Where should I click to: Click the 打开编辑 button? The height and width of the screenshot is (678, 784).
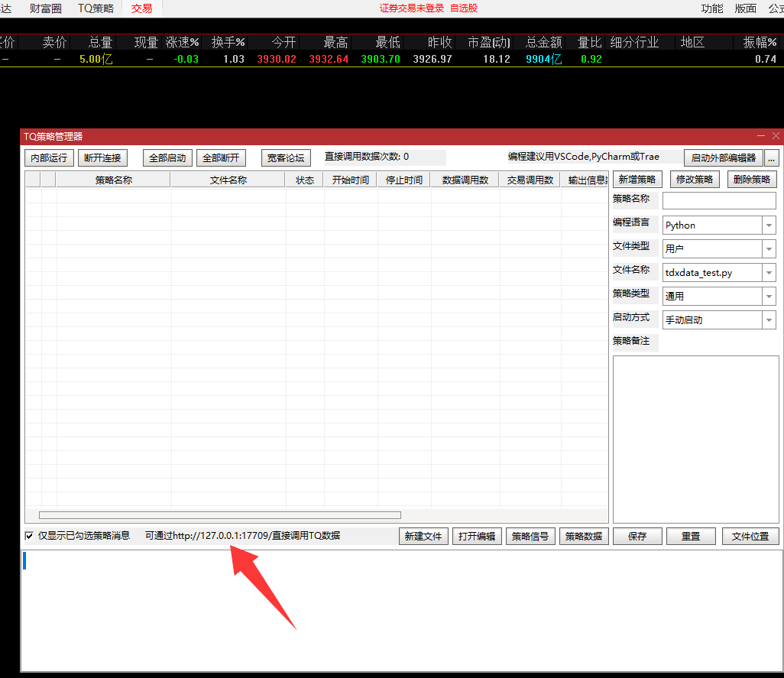(x=477, y=537)
